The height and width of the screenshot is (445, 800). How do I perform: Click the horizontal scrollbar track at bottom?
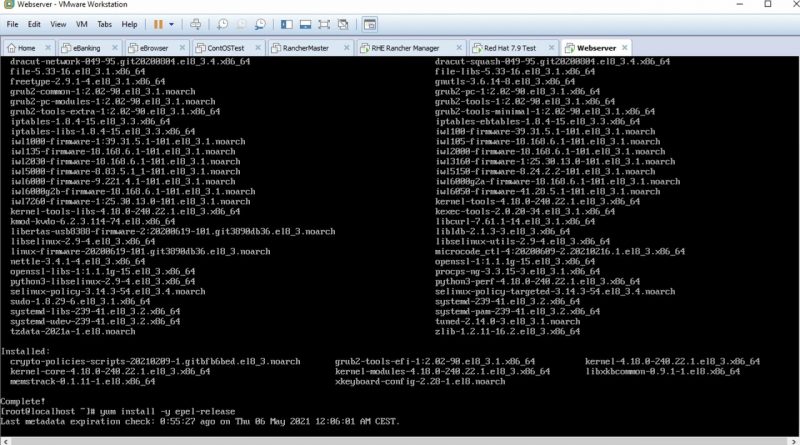(399, 441)
